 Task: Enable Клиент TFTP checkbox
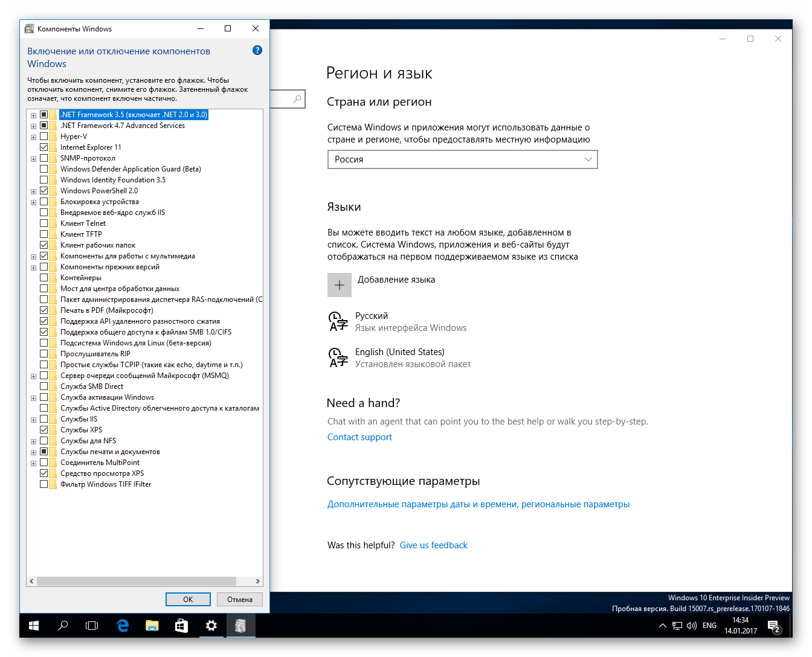click(43, 234)
